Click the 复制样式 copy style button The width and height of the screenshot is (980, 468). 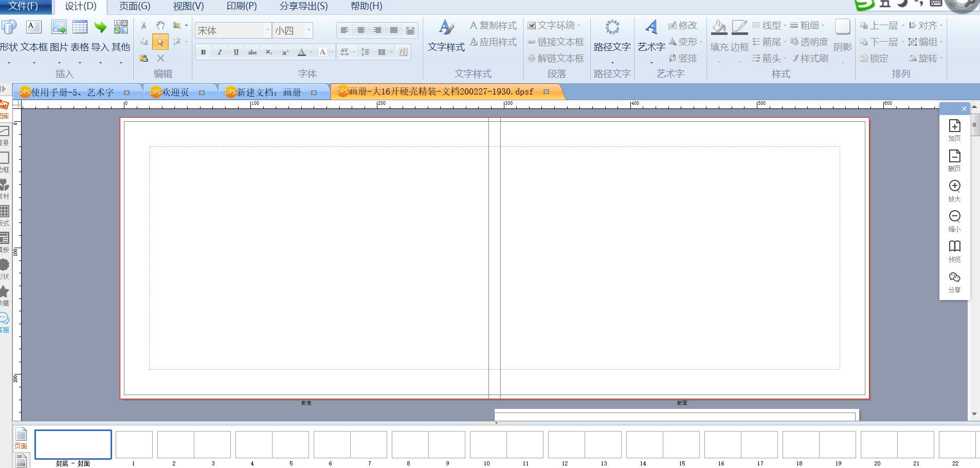[x=493, y=25]
